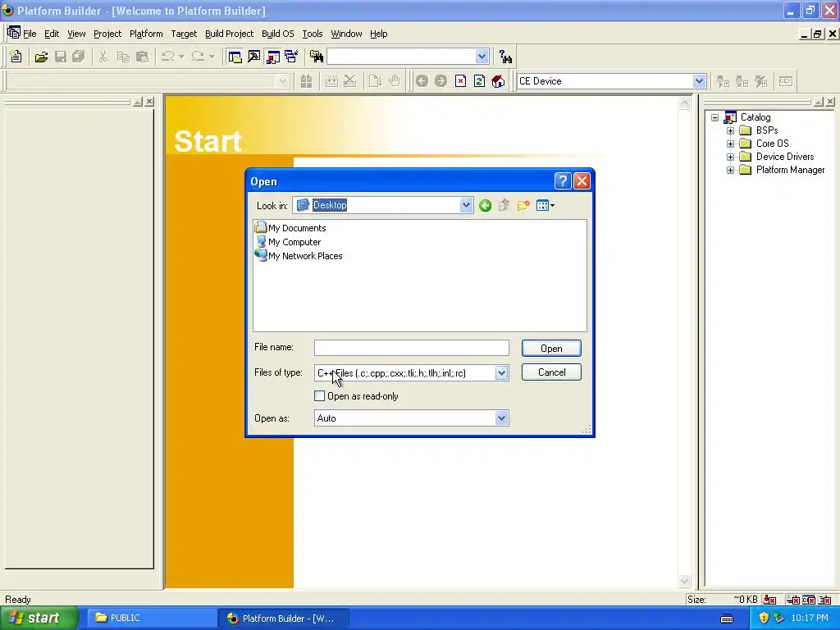Click the Redo arrow icon
Viewport: 840px width, 630px height.
coord(198,57)
